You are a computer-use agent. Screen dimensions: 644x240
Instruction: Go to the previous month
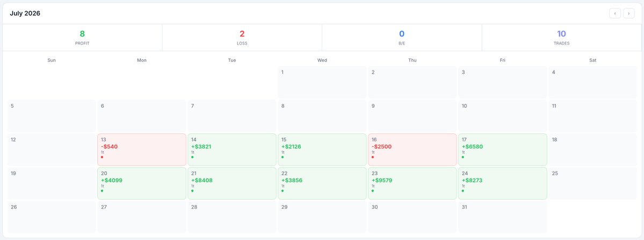click(x=615, y=13)
